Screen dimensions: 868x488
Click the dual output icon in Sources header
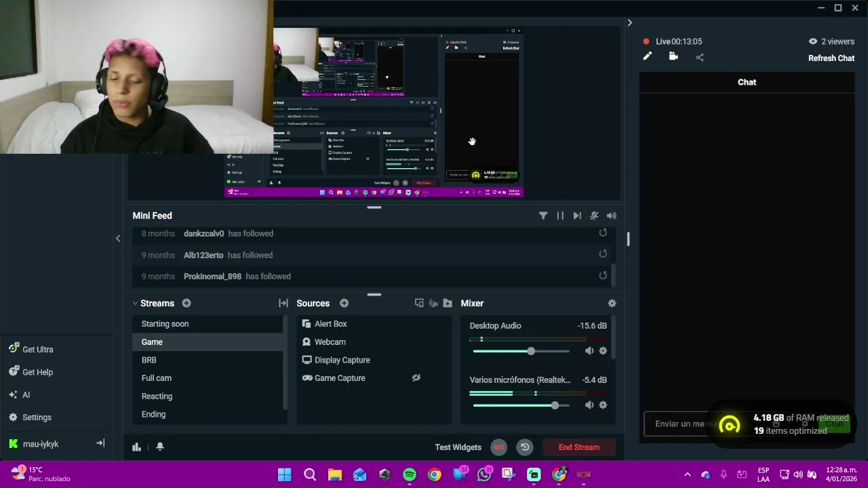419,303
